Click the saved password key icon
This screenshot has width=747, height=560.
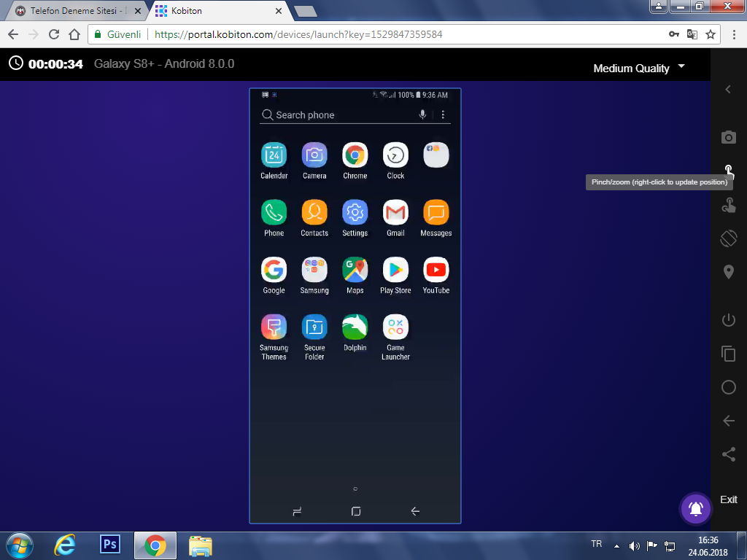673,34
